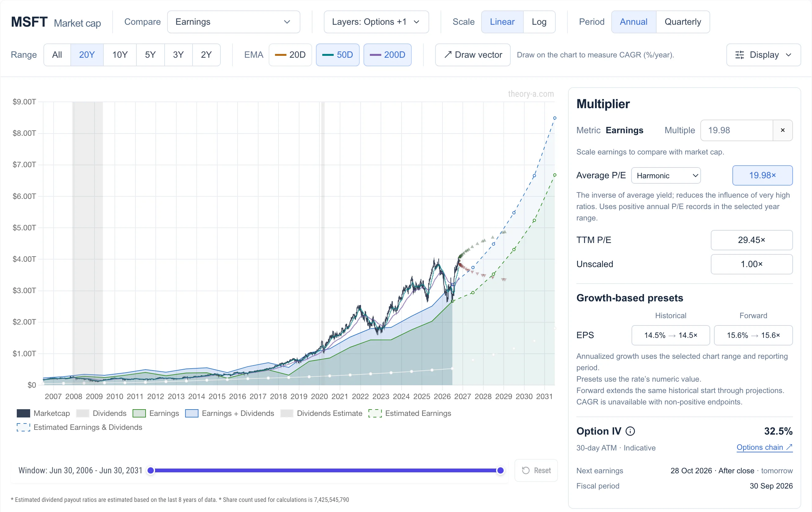Click the left handle of window slider

[x=151, y=470]
